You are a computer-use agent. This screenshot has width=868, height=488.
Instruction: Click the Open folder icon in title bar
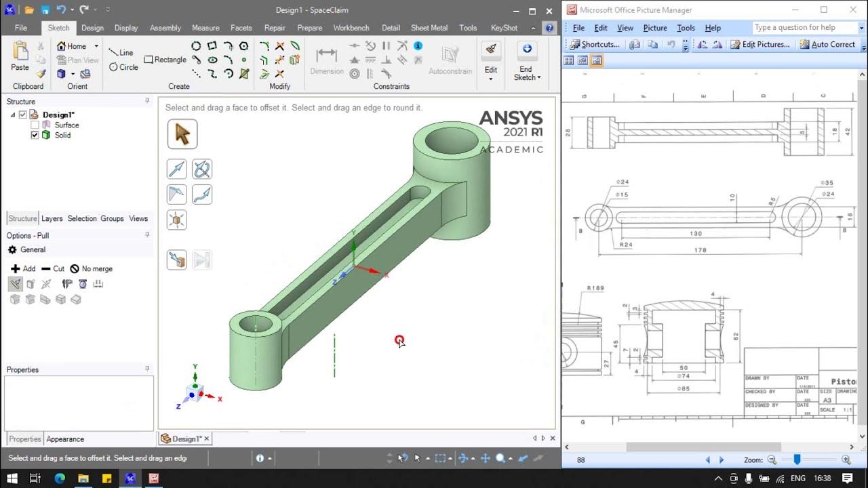pyautogui.click(x=28, y=10)
